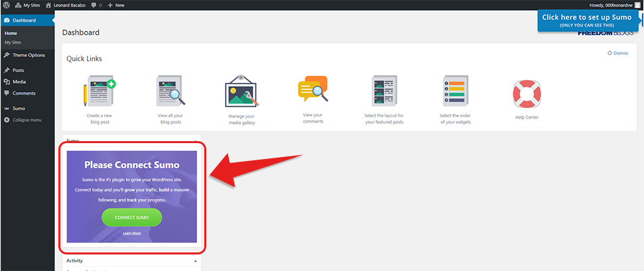Image resolution: width=644 pixels, height=271 pixels.
Task: Open comments bubble in the admin bar
Action: (x=97, y=5)
